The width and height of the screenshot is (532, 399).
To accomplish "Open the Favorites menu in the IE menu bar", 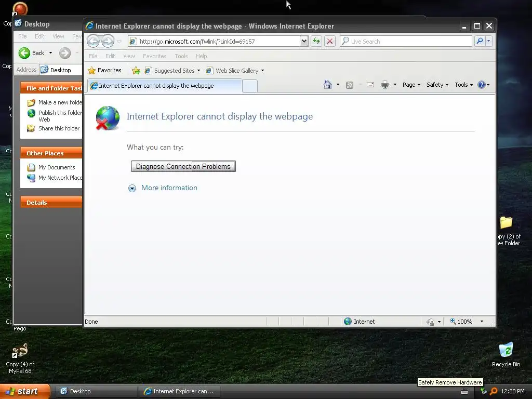I will [x=154, y=56].
